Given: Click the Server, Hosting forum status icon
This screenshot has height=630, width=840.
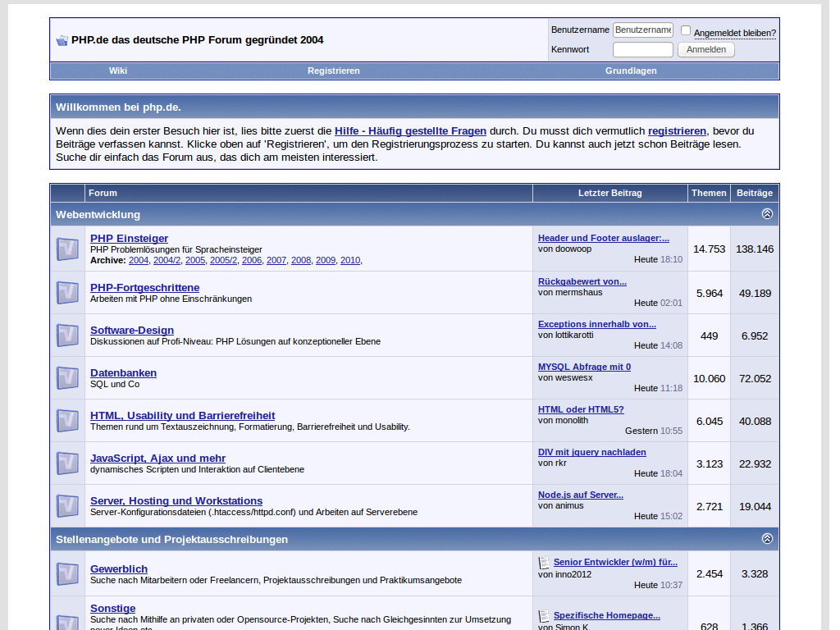Looking at the screenshot, I should point(67,506).
